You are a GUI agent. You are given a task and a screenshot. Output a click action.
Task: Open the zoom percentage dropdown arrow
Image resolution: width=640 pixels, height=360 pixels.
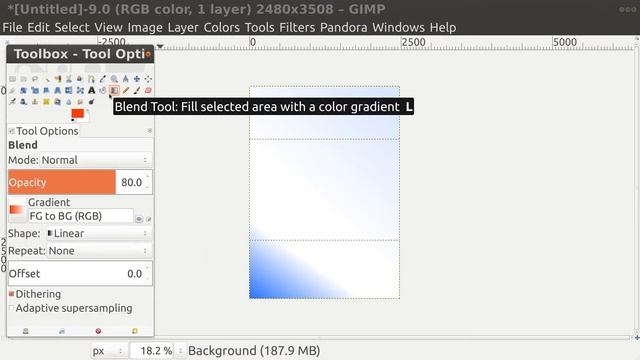coord(180,351)
